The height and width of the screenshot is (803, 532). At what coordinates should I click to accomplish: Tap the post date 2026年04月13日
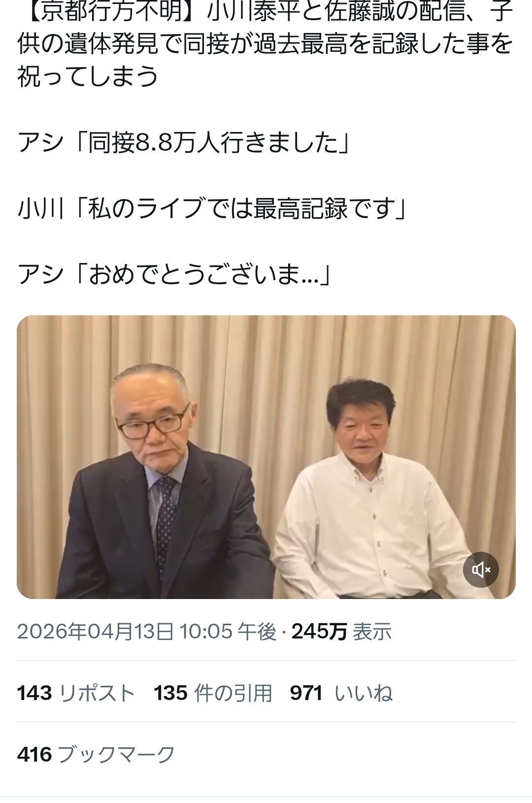(95, 631)
